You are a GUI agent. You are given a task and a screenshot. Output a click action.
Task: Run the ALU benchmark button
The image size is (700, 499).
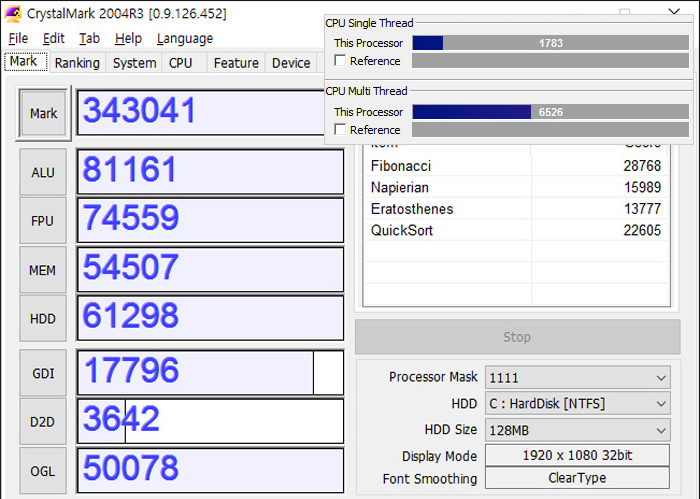point(43,172)
